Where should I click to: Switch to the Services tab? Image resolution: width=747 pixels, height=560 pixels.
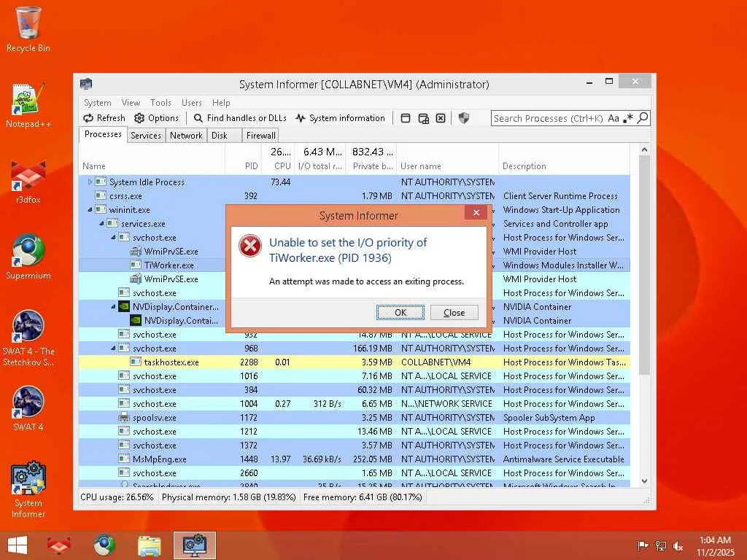pyautogui.click(x=146, y=135)
